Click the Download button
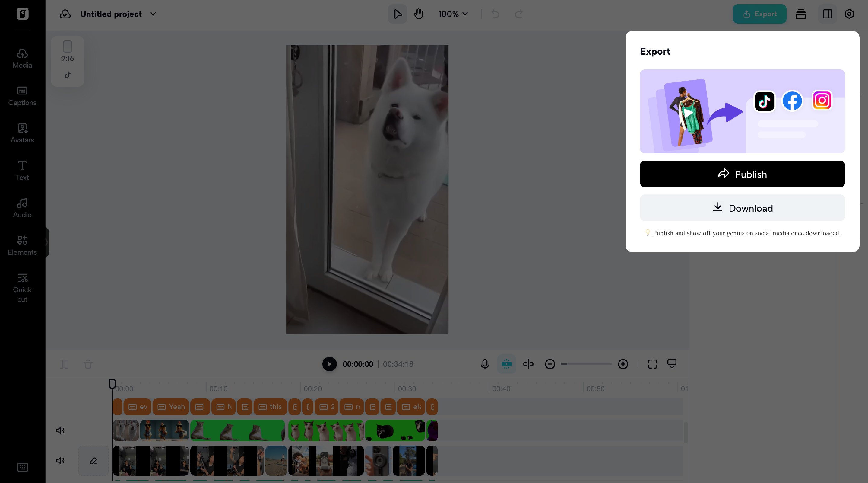The image size is (868, 483). pos(742,208)
